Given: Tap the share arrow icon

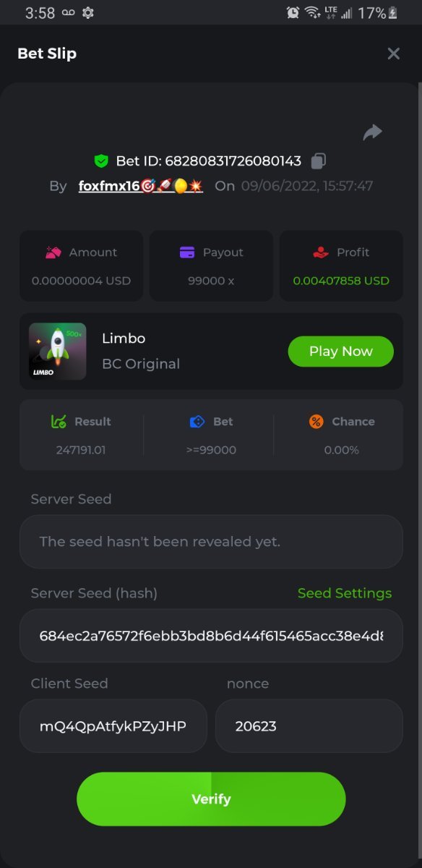Looking at the screenshot, I should pos(372,132).
